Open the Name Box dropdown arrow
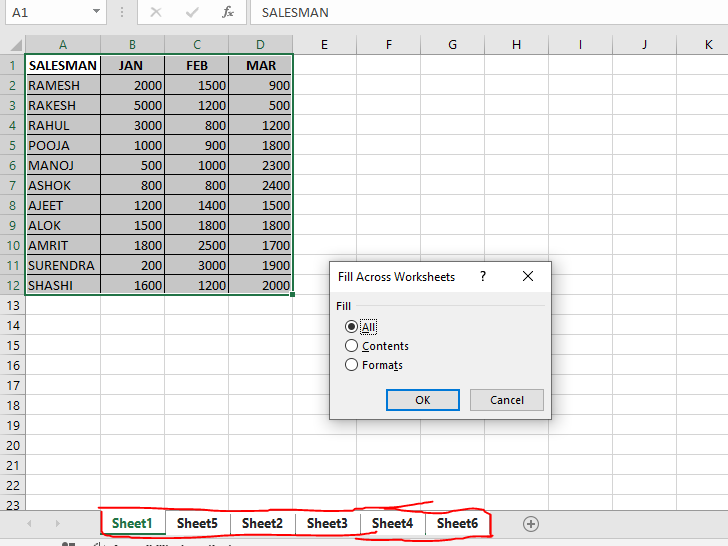Screen dimensions: 728x546 pyautogui.click(x=96, y=13)
